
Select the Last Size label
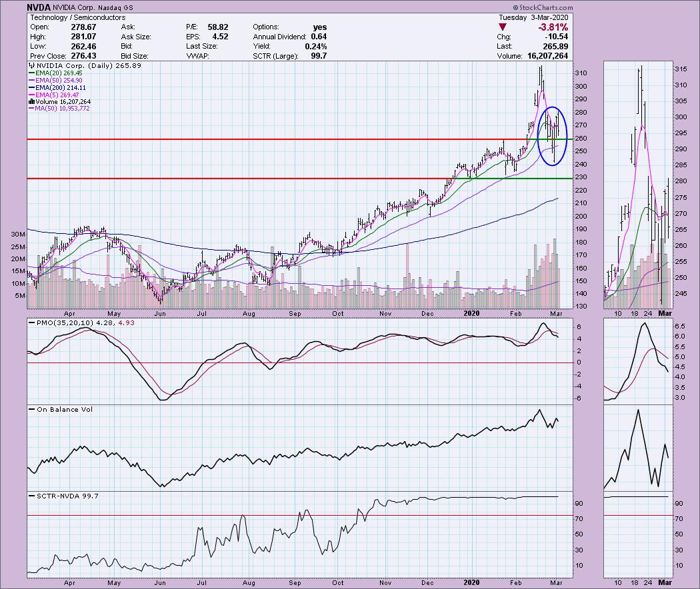[202, 47]
